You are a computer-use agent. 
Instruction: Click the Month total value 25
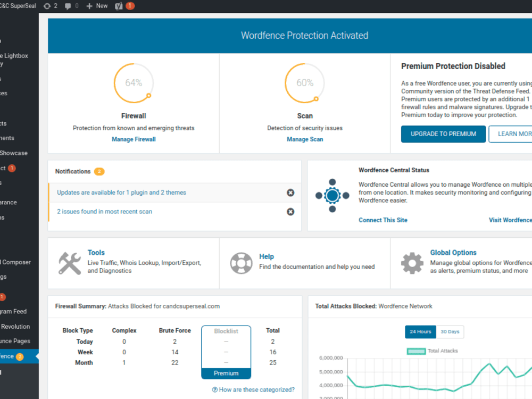273,363
